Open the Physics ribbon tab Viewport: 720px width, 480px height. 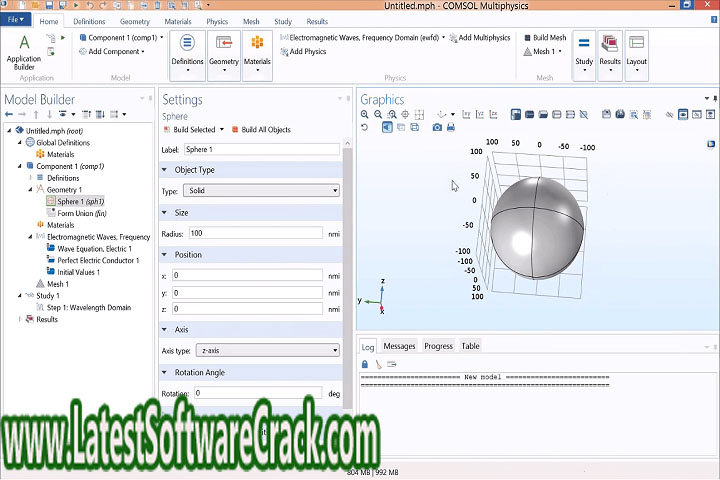pos(217,21)
